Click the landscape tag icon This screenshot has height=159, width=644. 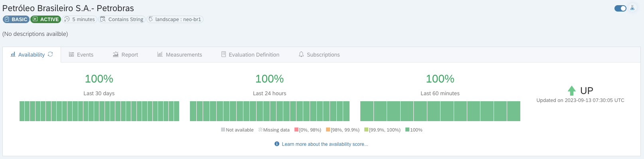click(x=151, y=19)
